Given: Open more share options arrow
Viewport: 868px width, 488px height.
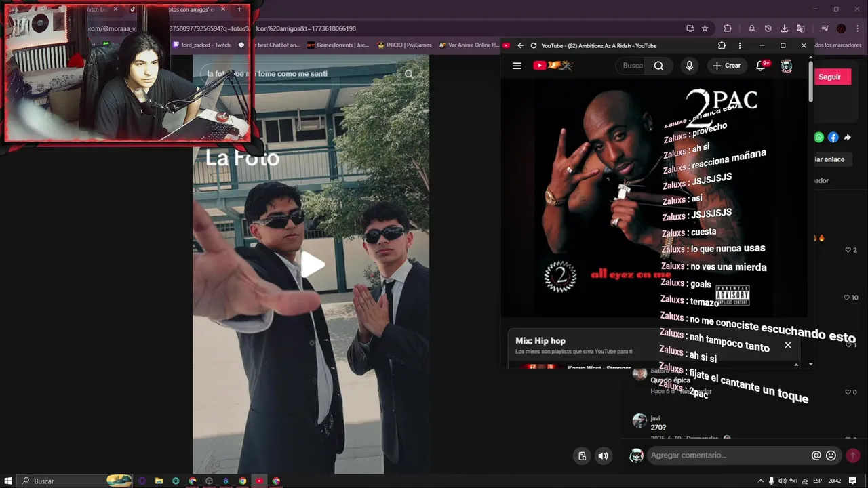Looking at the screenshot, I should coord(848,138).
